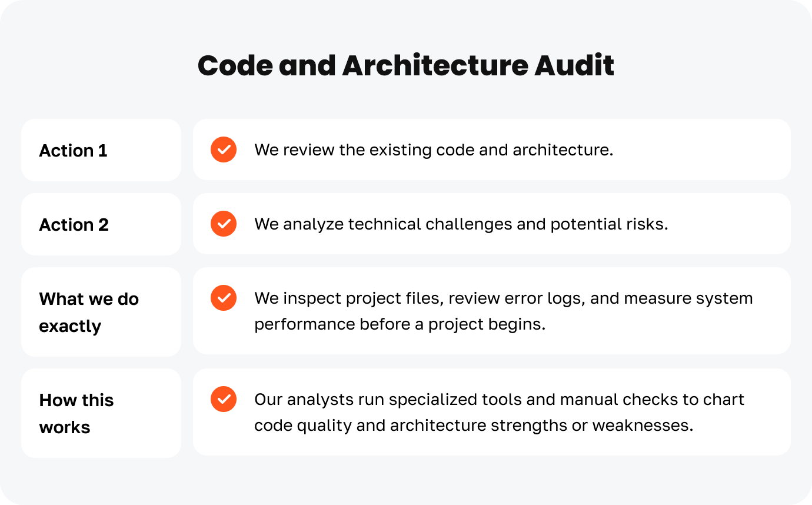This screenshot has width=812, height=505.
Task: Click the word 'Audit' in the heading
Action: [x=574, y=65]
